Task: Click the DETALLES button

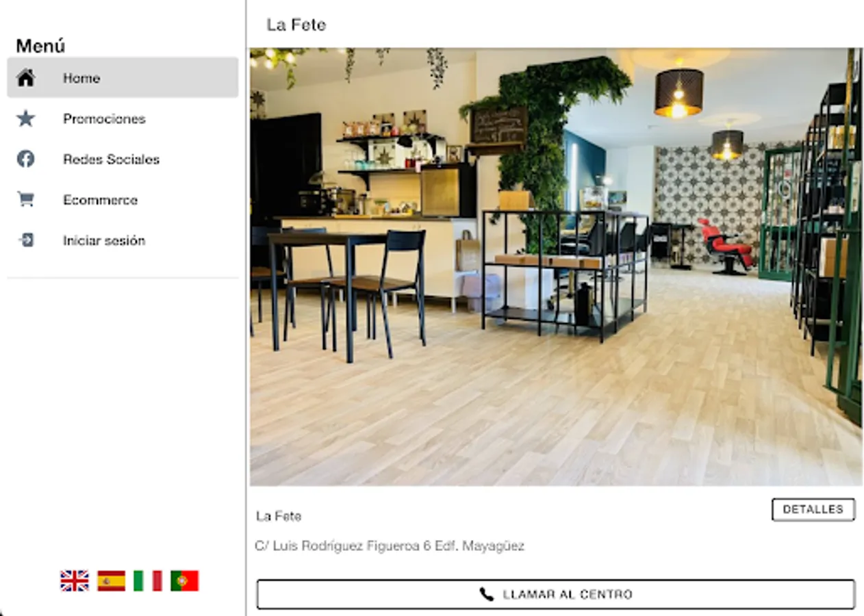Action: (x=813, y=509)
